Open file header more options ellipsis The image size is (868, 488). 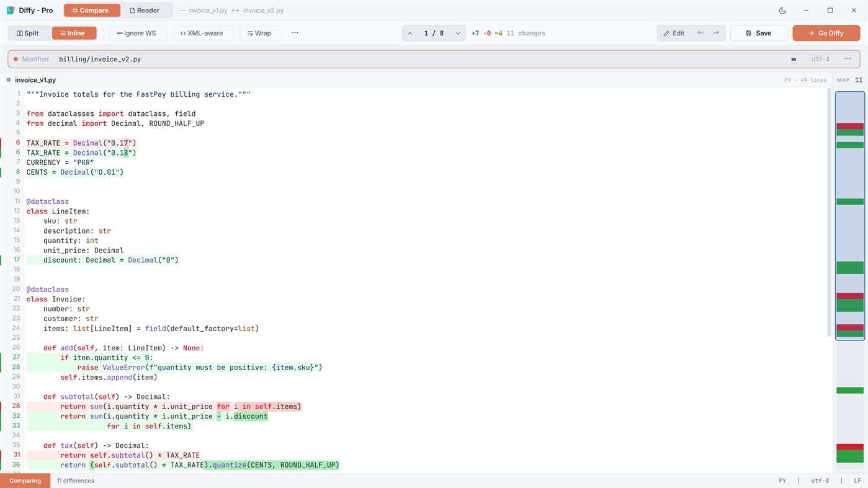coord(848,59)
